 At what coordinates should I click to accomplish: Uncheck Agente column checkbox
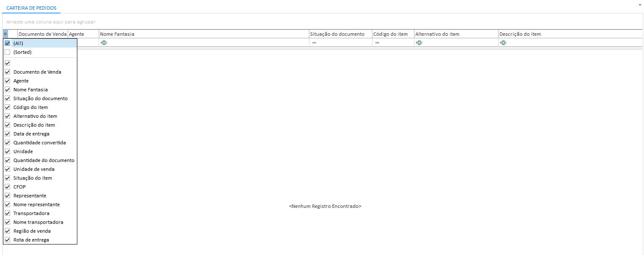point(7,81)
